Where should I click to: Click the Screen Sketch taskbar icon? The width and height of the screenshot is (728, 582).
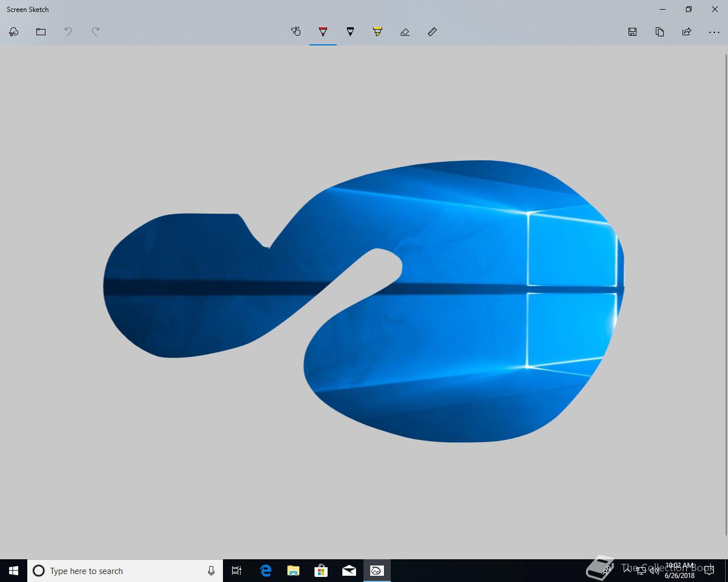point(377,571)
